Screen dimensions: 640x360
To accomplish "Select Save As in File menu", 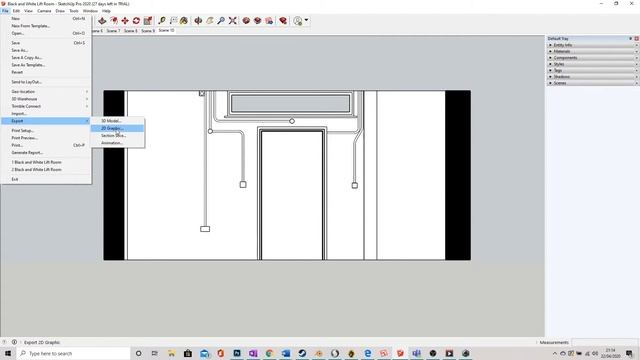I will [46, 50].
